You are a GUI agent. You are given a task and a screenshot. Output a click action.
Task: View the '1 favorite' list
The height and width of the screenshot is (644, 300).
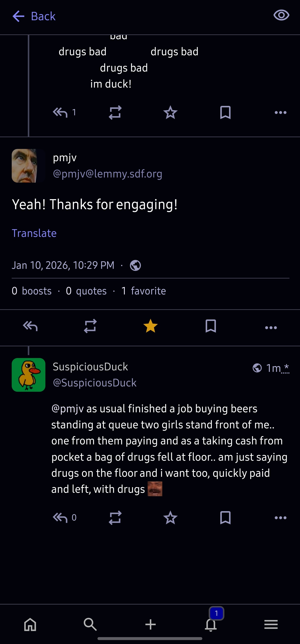click(144, 291)
